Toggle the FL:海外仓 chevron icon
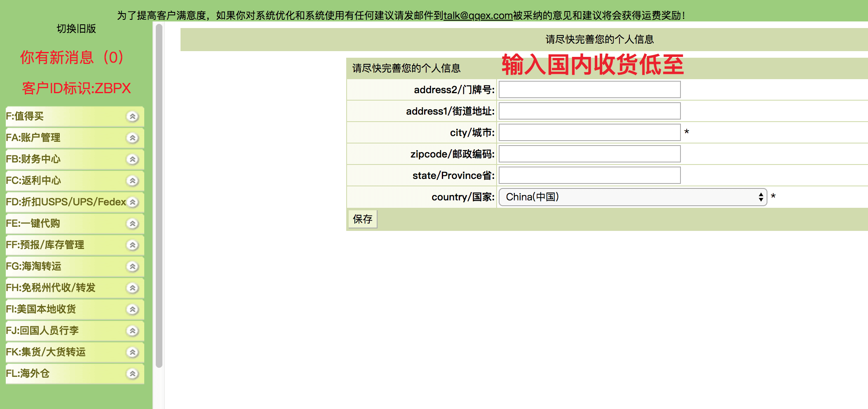868x409 pixels. click(x=132, y=374)
